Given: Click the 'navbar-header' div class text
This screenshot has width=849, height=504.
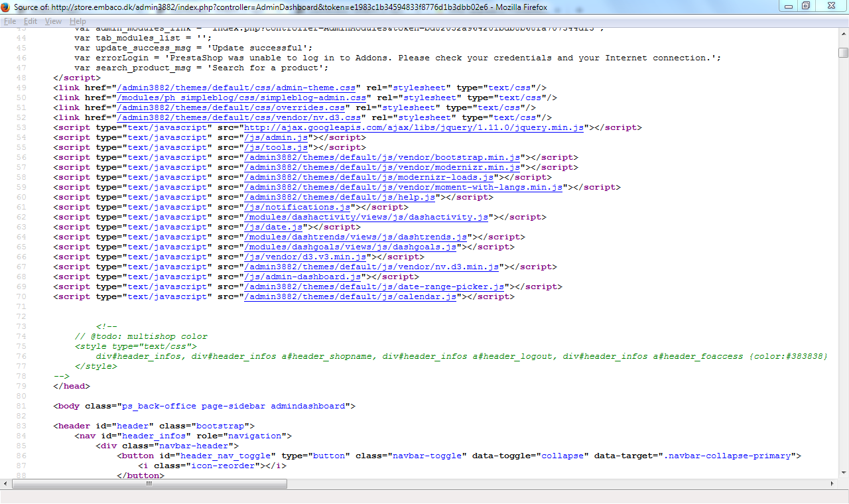Looking at the screenshot, I should (194, 446).
